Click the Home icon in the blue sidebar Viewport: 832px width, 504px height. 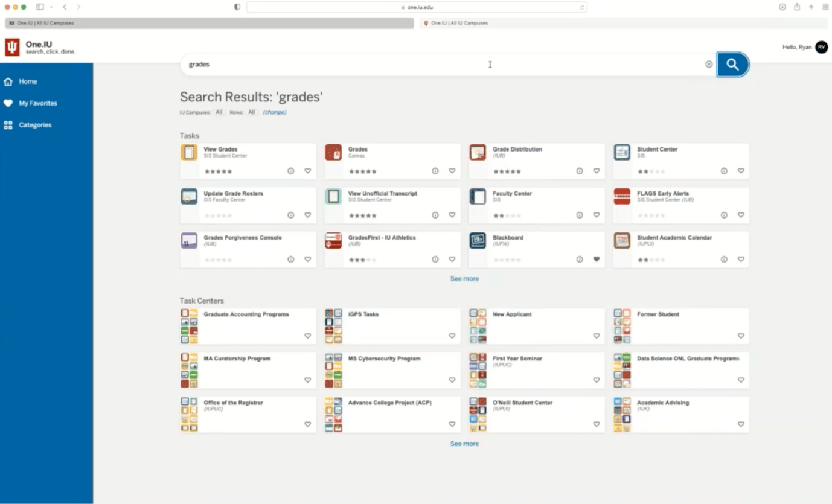[x=9, y=81]
